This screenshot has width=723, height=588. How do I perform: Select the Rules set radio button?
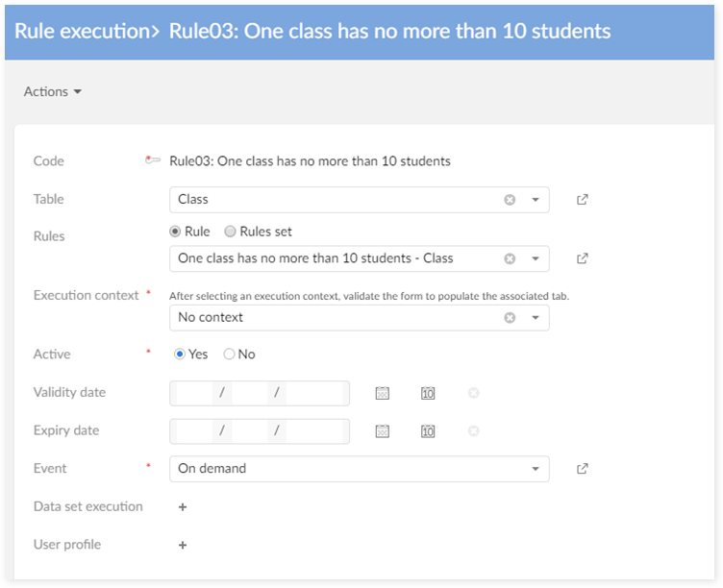(230, 232)
